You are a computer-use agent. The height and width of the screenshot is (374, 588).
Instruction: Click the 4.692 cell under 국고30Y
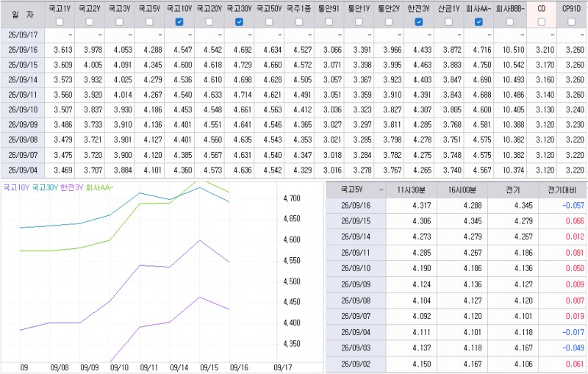click(243, 50)
